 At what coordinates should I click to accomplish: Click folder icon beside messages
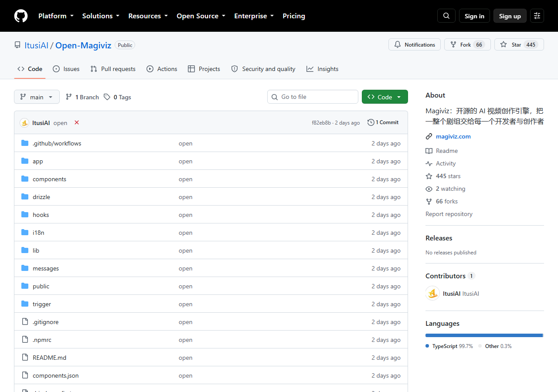click(x=25, y=268)
